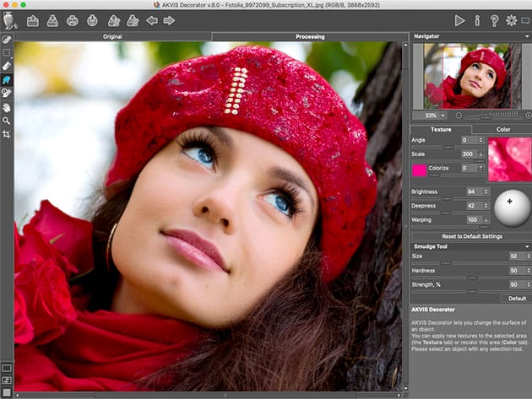Click the Print image icon
532x399 pixels.
72,20
